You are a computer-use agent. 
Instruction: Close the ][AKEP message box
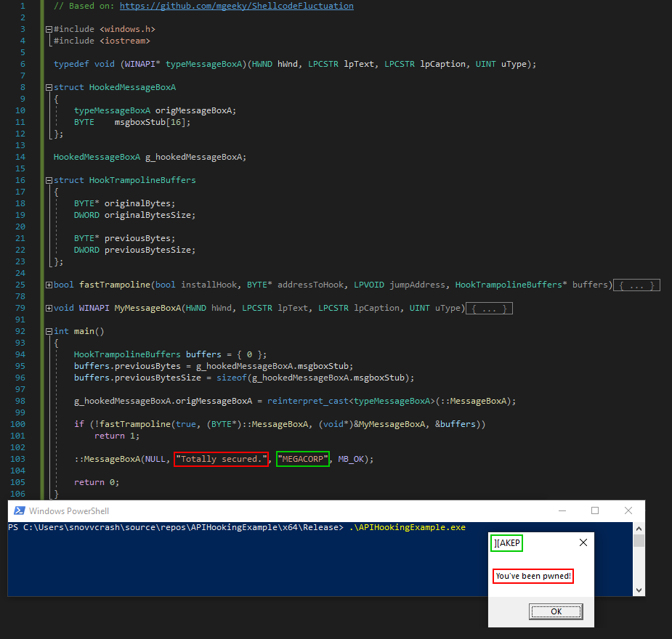[x=583, y=542]
